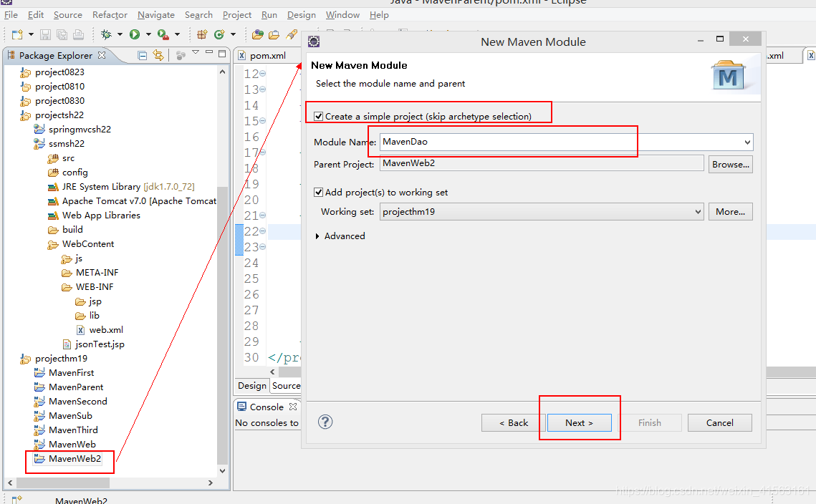
Task: Toggle fold marker on line 22
Action: (x=263, y=231)
